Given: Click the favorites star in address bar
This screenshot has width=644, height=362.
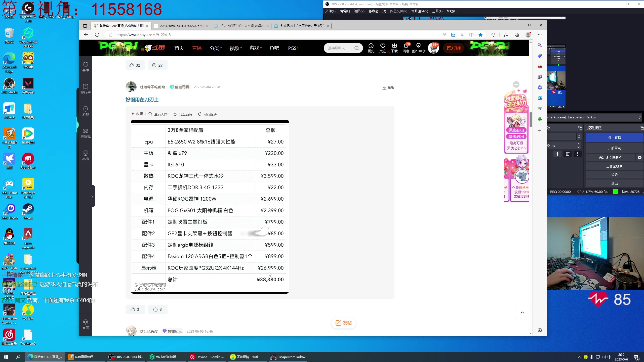Looking at the screenshot, I should 480,35.
